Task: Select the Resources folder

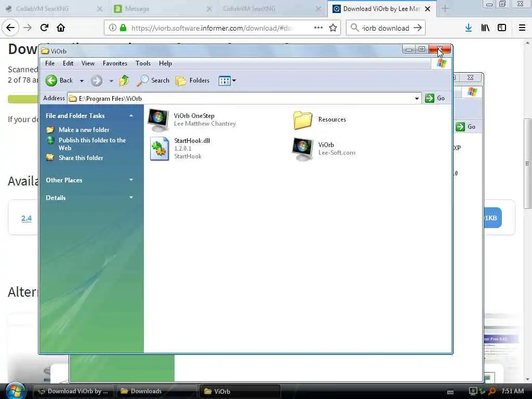Action: pos(303,120)
